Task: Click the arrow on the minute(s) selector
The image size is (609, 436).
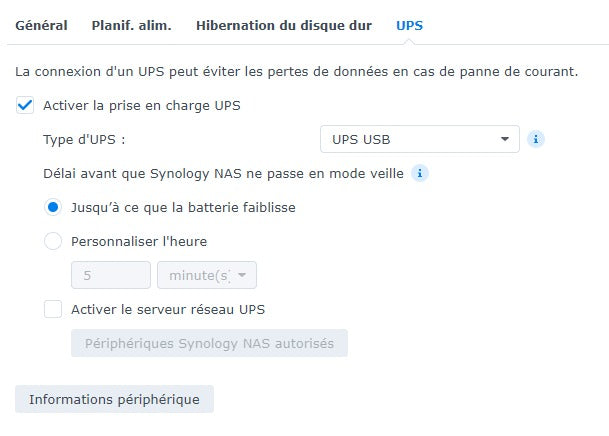Action: coord(242,275)
